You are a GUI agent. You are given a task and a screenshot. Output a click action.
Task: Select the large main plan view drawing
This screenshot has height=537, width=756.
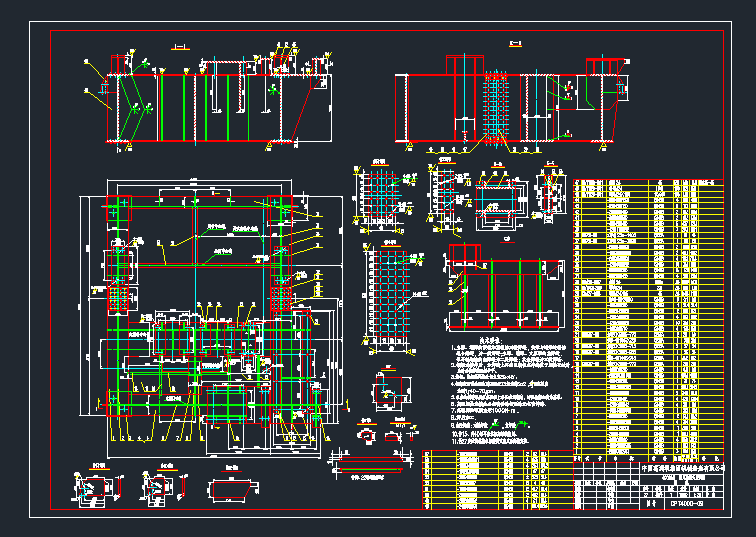pos(213,319)
